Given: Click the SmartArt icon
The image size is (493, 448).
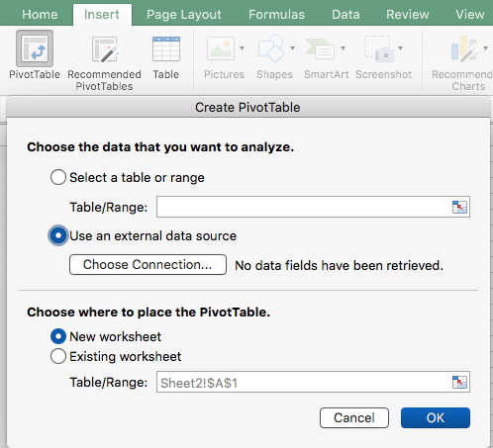Looking at the screenshot, I should point(320,48).
